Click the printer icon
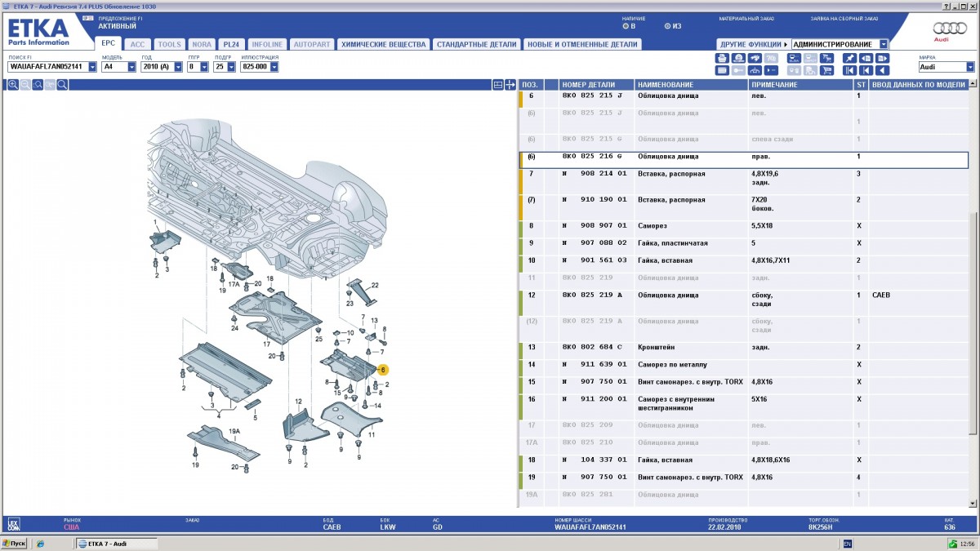 722,58
